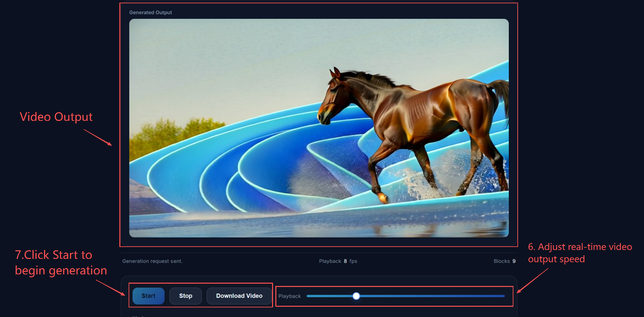Click the 'Generation request sent.' status message
Viewport: 644px width, 317px height.
pyautogui.click(x=152, y=261)
